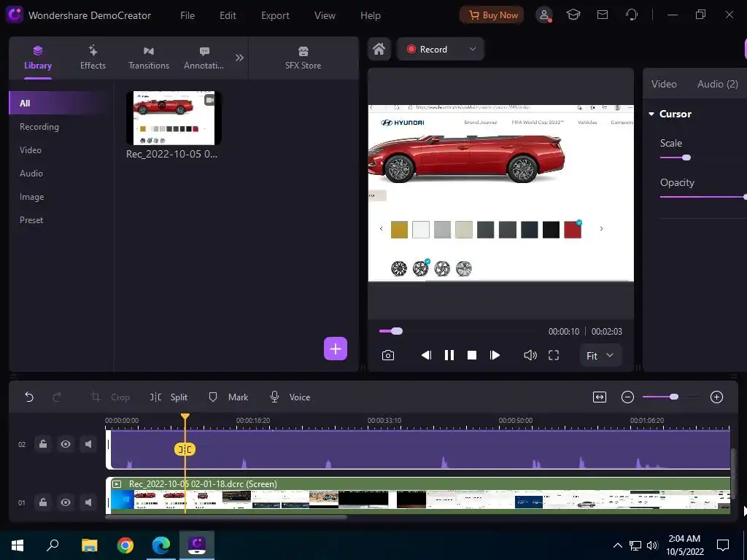This screenshot has width=747, height=560.
Task: Select the Audio library category
Action: coord(31,174)
